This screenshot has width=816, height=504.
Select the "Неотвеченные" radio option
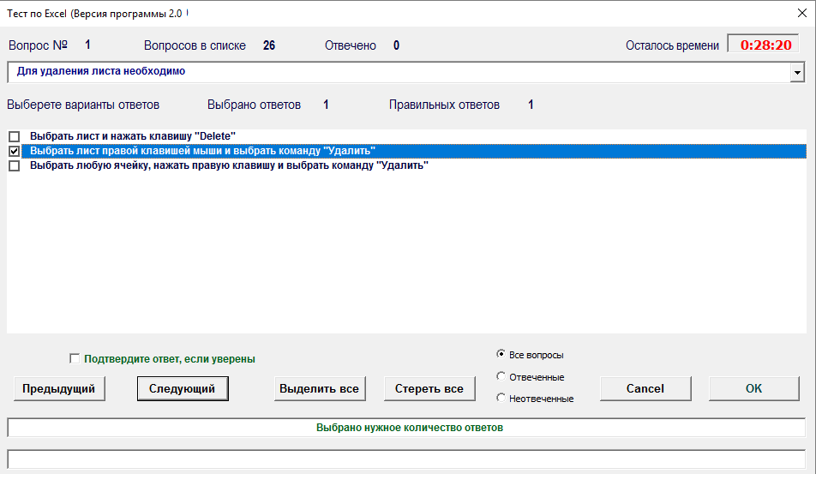pos(501,398)
